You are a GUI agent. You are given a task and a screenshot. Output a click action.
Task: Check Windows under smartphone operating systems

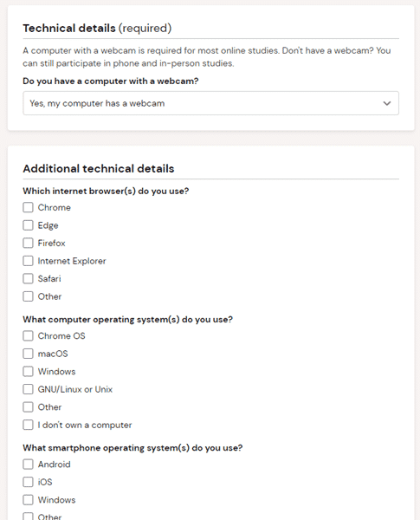point(29,500)
